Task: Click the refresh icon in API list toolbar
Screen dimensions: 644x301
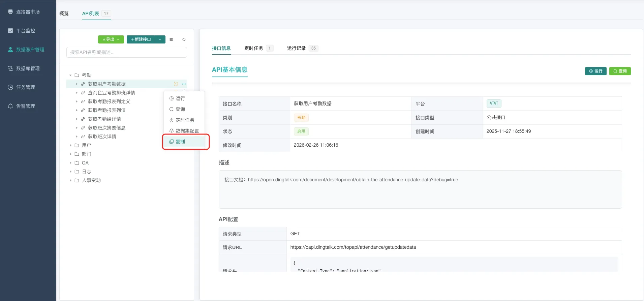Action: [x=184, y=39]
